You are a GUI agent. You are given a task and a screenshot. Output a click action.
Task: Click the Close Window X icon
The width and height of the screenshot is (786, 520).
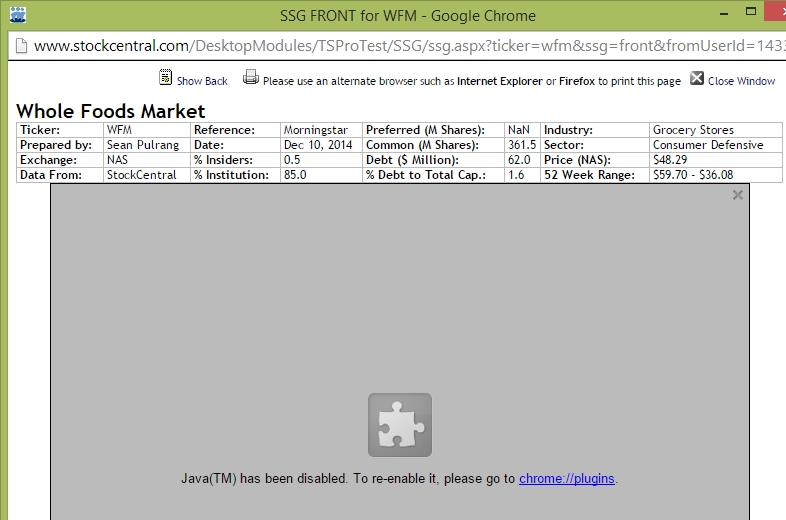point(697,78)
